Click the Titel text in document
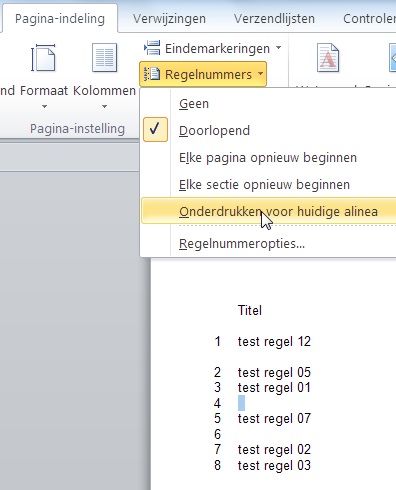This screenshot has height=490, width=396. [x=250, y=310]
